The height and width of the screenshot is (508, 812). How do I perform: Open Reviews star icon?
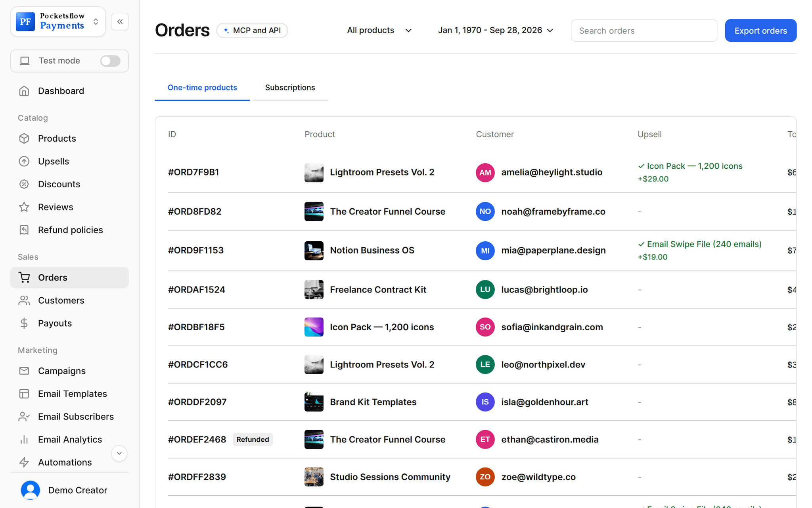point(24,207)
